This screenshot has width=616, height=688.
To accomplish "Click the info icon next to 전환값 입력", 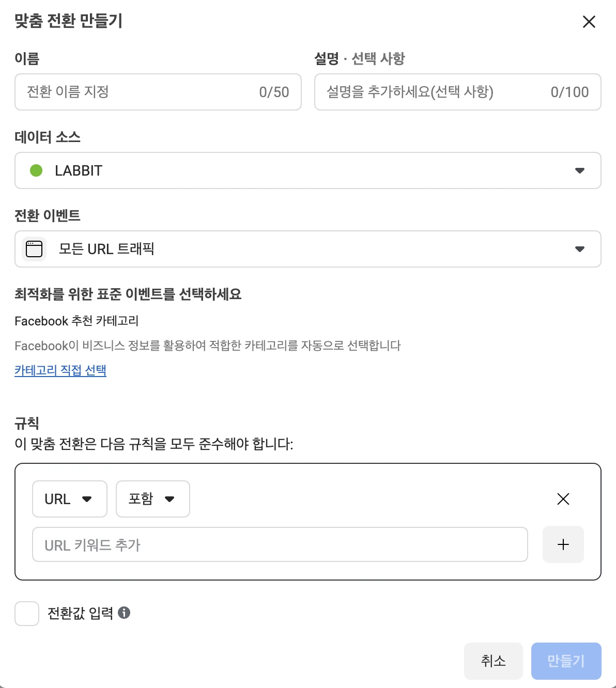I will click(124, 613).
